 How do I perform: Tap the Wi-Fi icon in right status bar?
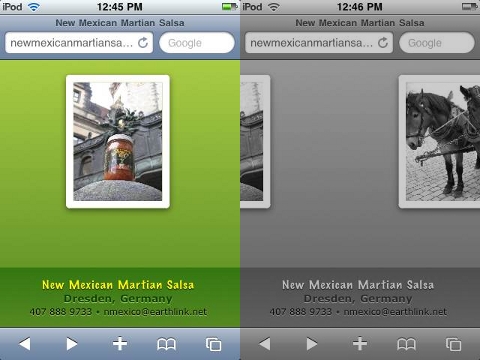(274, 7)
